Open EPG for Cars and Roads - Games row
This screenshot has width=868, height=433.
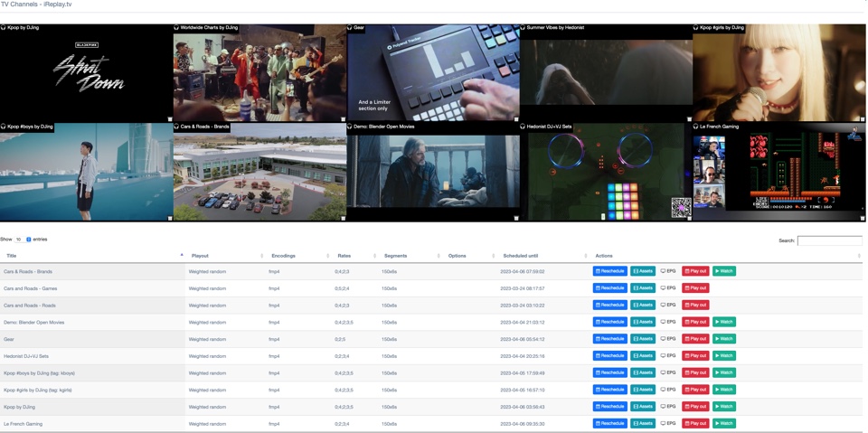click(668, 288)
